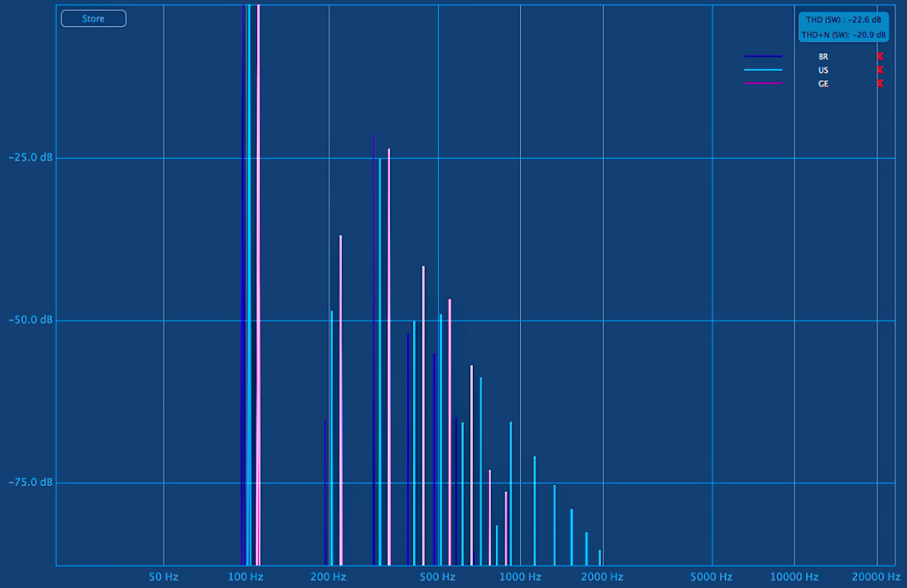Click the 10000 Hz axis label
The height and width of the screenshot is (588, 907).
794,577
